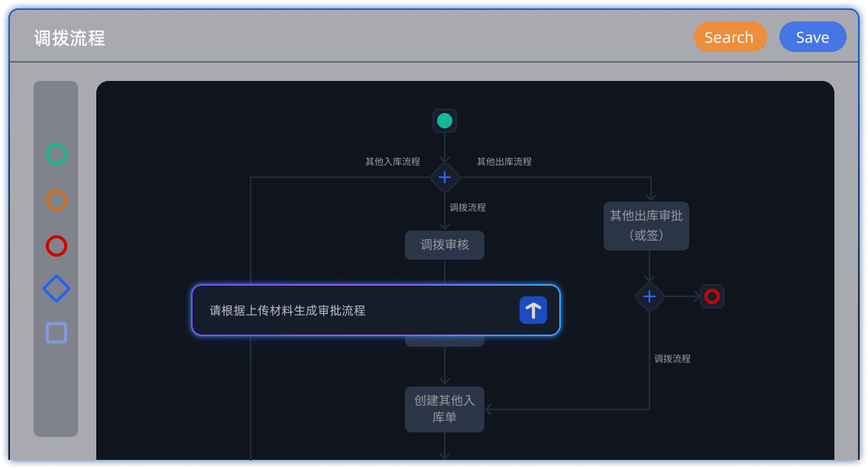Select the 其他出库审批（或签） node

646,225
